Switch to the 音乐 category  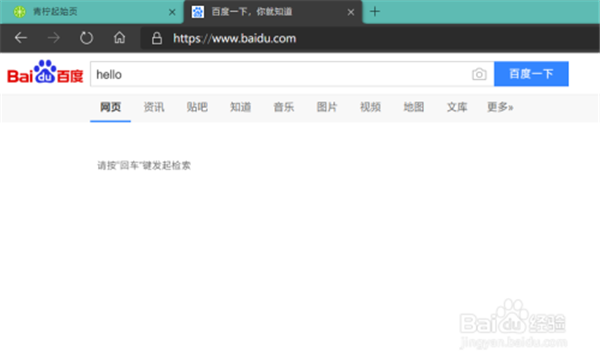pyautogui.click(x=284, y=107)
